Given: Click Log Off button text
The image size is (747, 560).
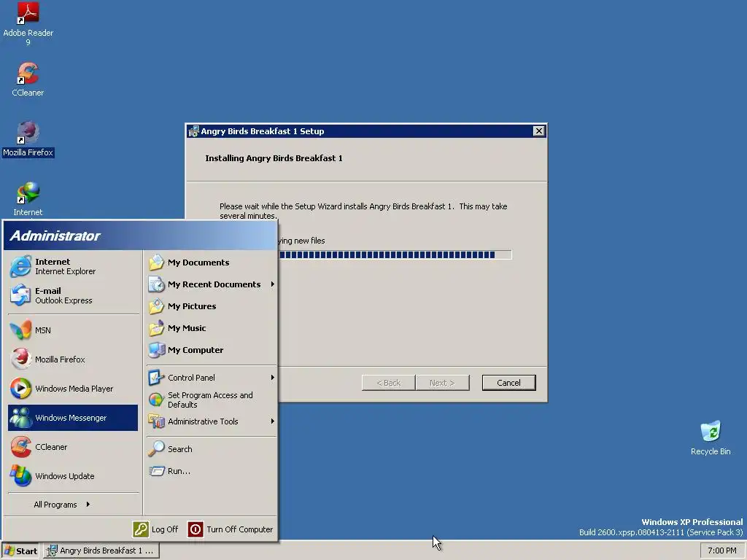Looking at the screenshot, I should click(x=165, y=529).
